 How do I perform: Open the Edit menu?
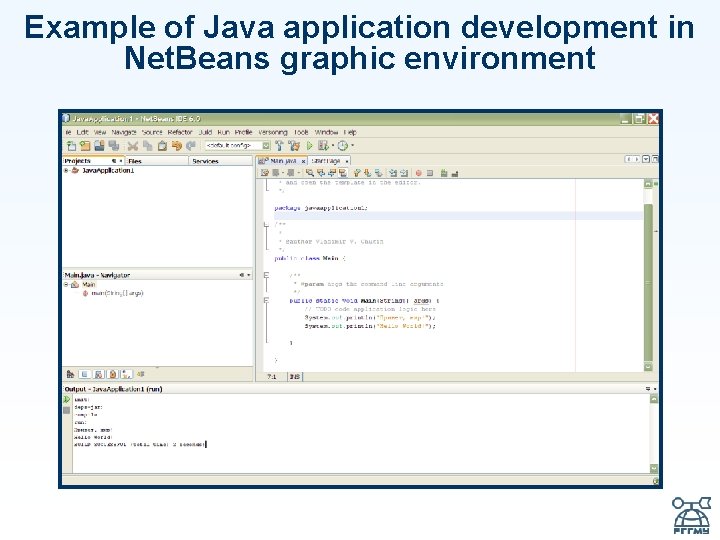(82, 132)
